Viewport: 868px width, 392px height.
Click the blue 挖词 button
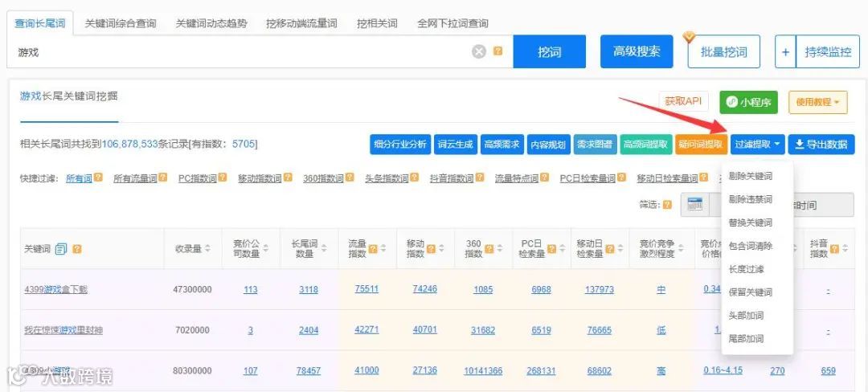tap(549, 52)
